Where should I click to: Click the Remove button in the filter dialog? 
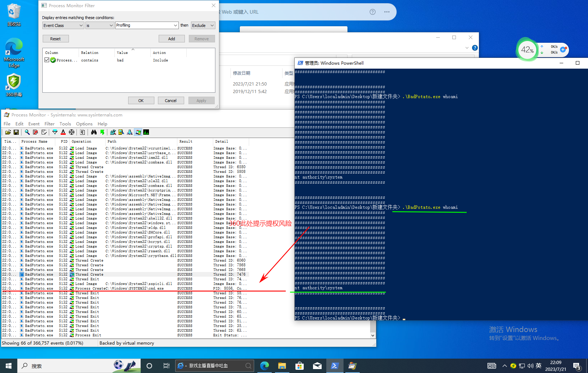point(202,39)
